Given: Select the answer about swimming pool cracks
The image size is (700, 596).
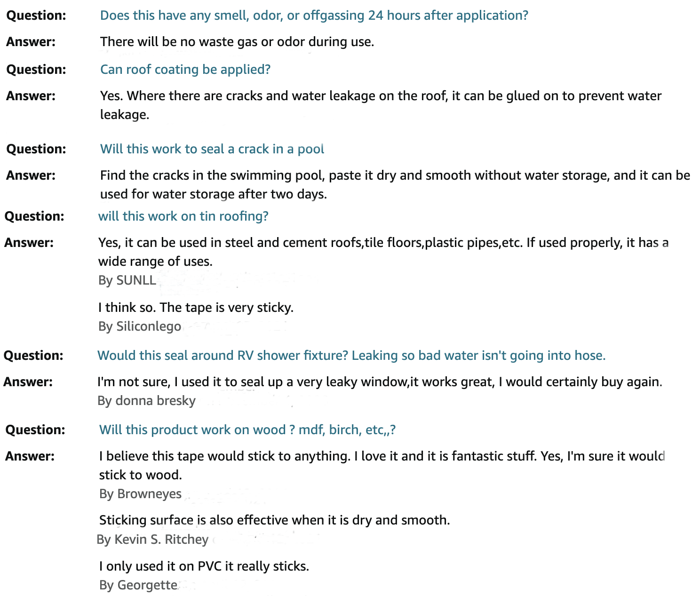Looking at the screenshot, I should click(x=395, y=175).
